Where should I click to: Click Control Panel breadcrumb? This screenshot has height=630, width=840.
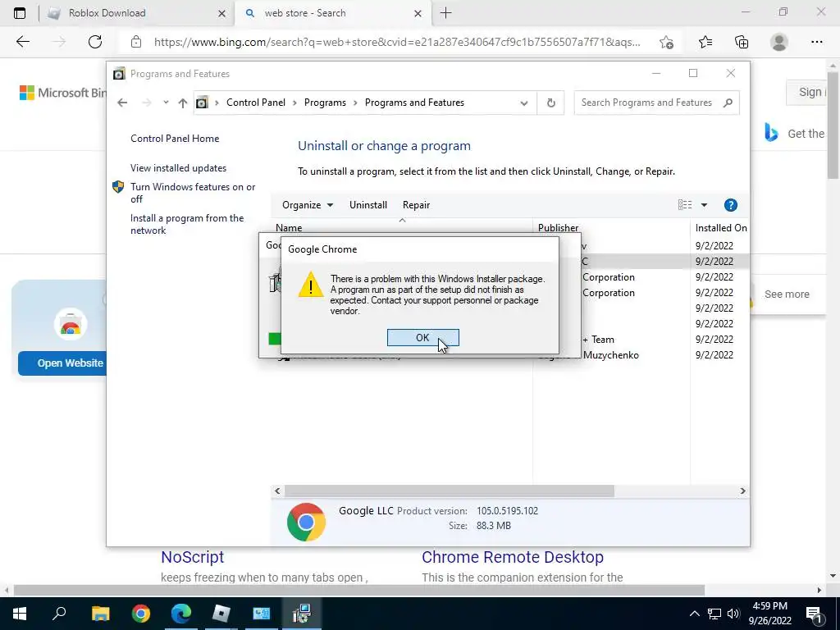(x=256, y=103)
